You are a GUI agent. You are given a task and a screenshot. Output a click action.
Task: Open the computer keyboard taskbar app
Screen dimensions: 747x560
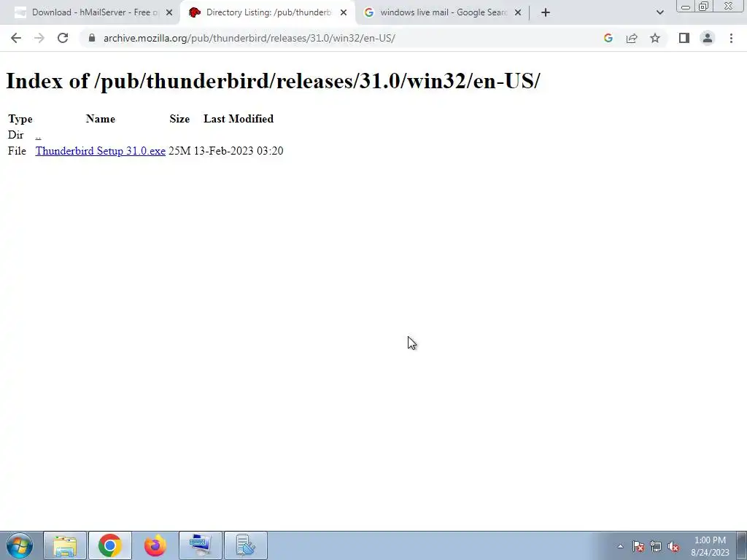pyautogui.click(x=201, y=545)
